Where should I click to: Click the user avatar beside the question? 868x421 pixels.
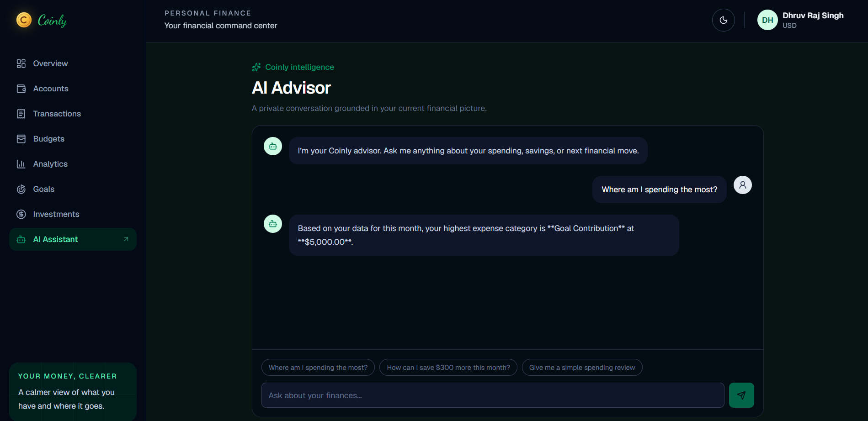(743, 185)
